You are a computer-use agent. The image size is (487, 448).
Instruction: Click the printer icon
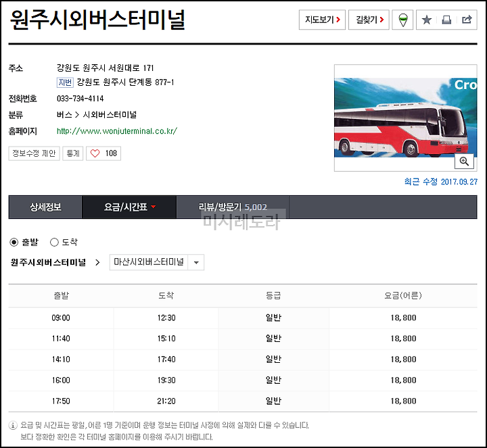tap(446, 20)
